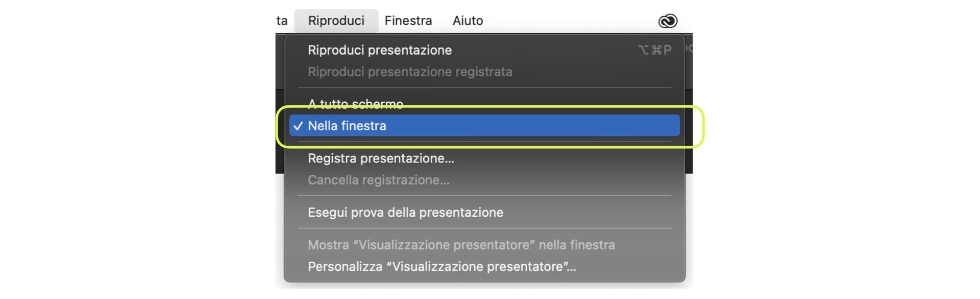Choose Registra presentazione…
Viewport: 980px width, 299px height.
(x=381, y=158)
